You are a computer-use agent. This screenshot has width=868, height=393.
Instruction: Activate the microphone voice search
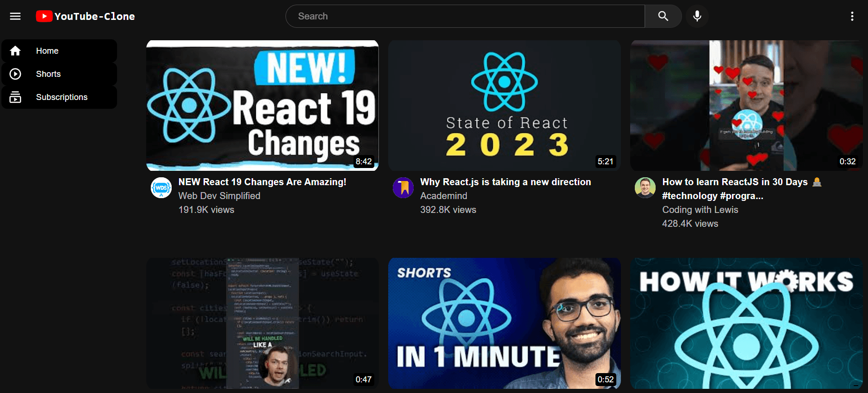(697, 16)
